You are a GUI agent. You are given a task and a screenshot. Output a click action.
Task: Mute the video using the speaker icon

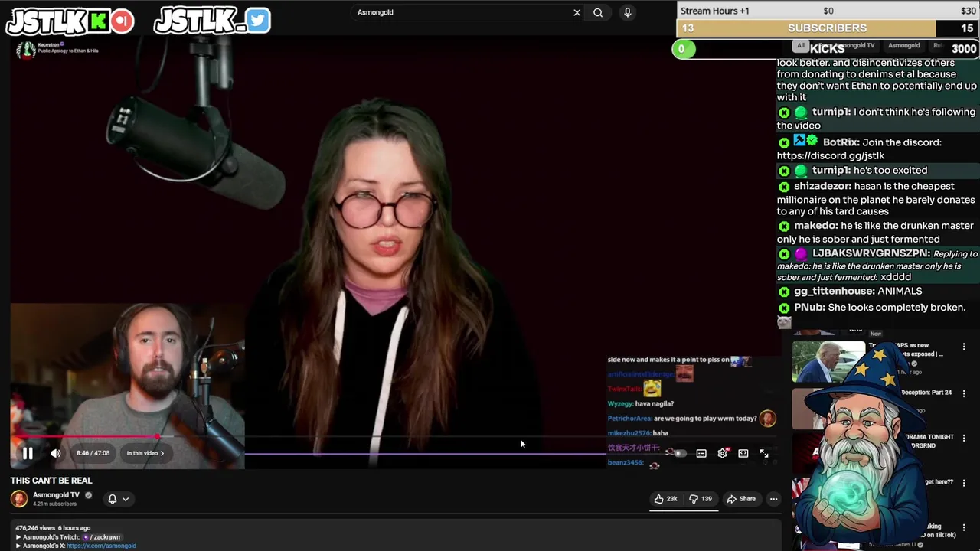pyautogui.click(x=56, y=453)
